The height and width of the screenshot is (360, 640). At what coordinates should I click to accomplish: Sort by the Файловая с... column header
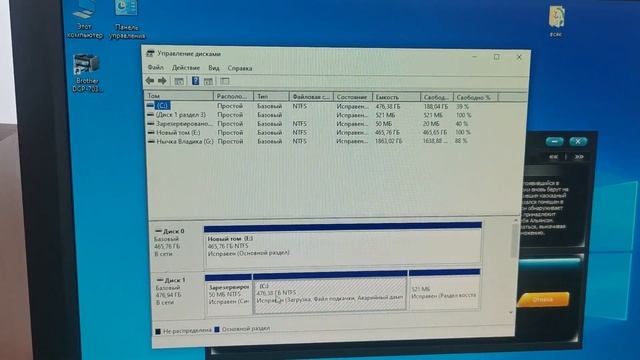point(311,97)
